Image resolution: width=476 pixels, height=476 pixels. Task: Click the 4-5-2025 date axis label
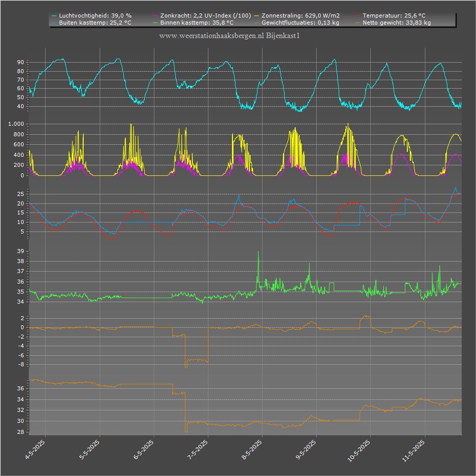pyautogui.click(x=35, y=449)
